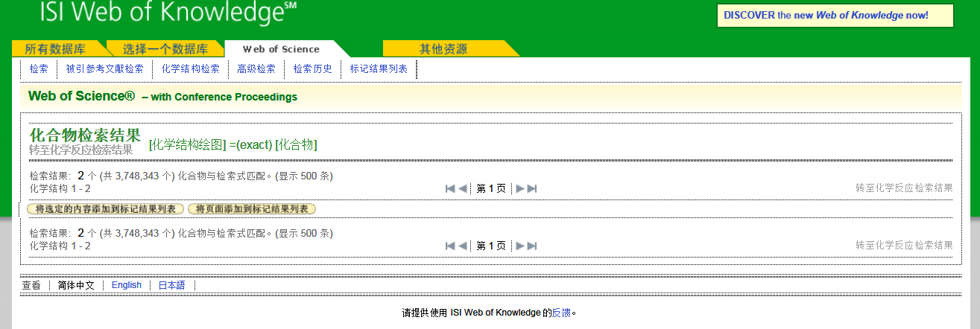The width and height of the screenshot is (980, 329).
Task: Click 将选定的内容添加到标记结果列表 button
Action: pyautogui.click(x=105, y=209)
